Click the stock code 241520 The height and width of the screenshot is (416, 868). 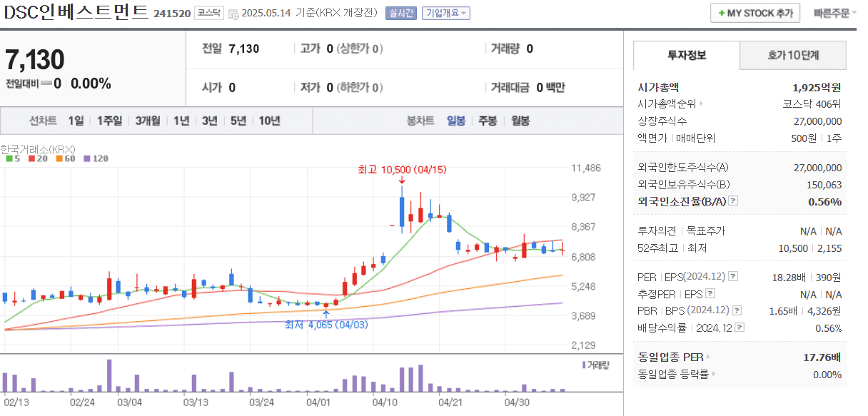click(x=172, y=14)
